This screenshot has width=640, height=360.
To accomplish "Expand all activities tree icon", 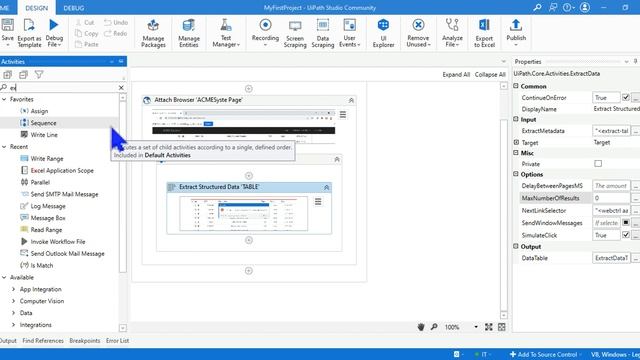I will (8, 74).
